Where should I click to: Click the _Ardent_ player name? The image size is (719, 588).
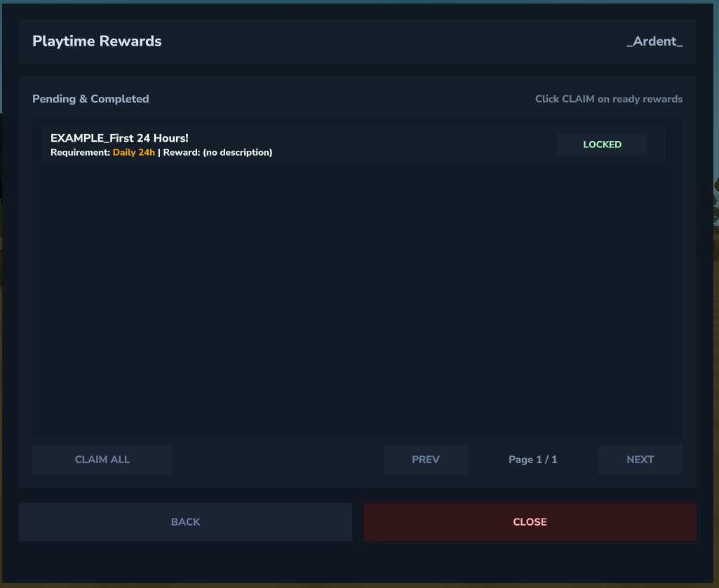coord(654,41)
